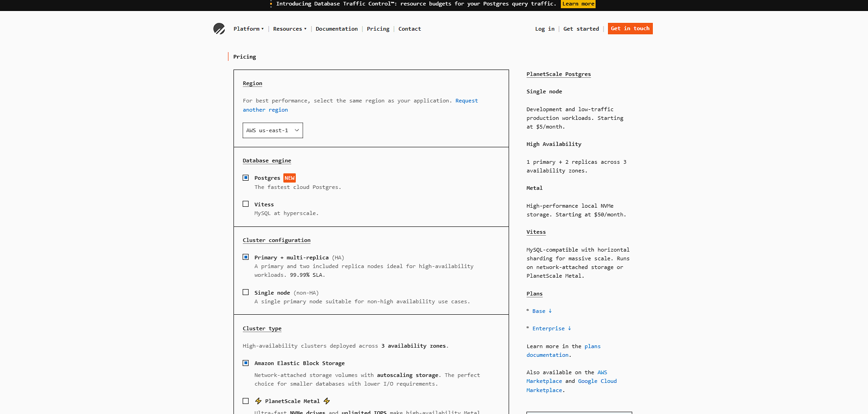Image resolution: width=868 pixels, height=414 pixels.
Task: Jump to the Enterprise plan link
Action: [x=552, y=328]
